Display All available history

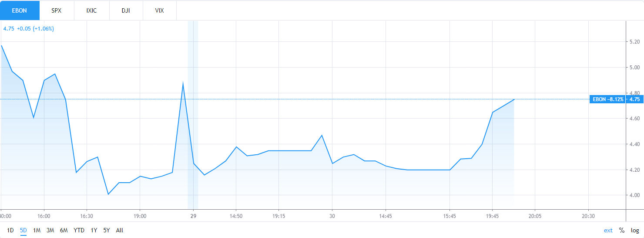coord(120,230)
